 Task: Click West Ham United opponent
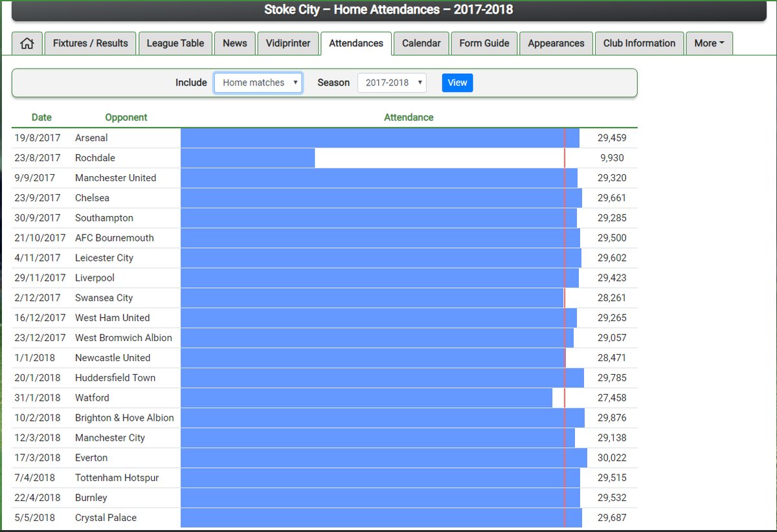[x=112, y=318]
